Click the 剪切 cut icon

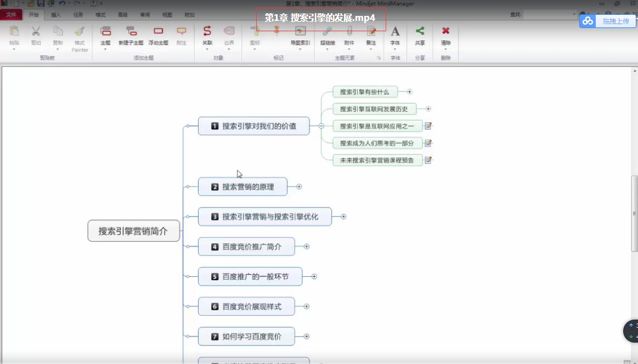pyautogui.click(x=36, y=36)
